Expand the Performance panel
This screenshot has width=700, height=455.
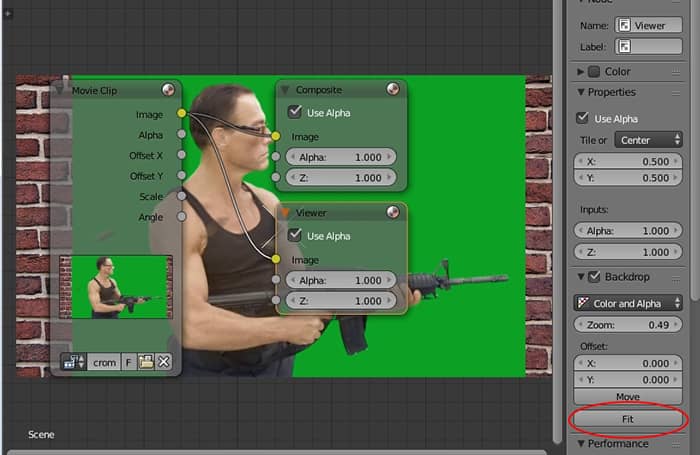pos(582,443)
